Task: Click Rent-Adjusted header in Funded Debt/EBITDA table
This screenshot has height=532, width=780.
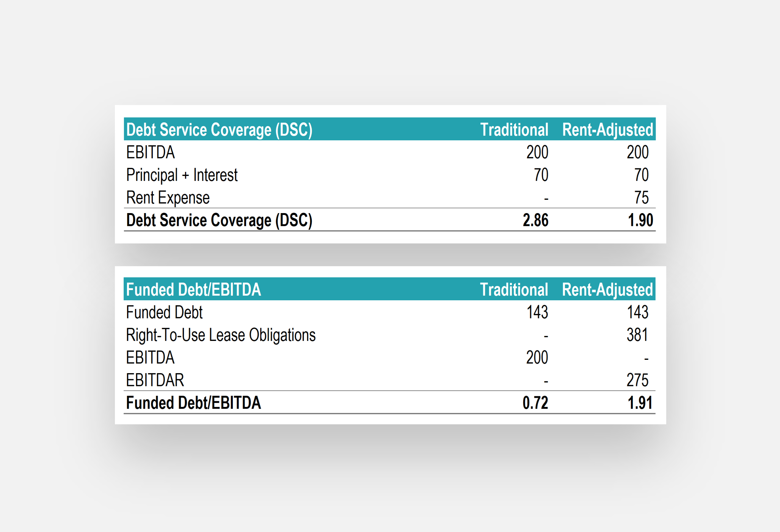Action: tap(607, 290)
